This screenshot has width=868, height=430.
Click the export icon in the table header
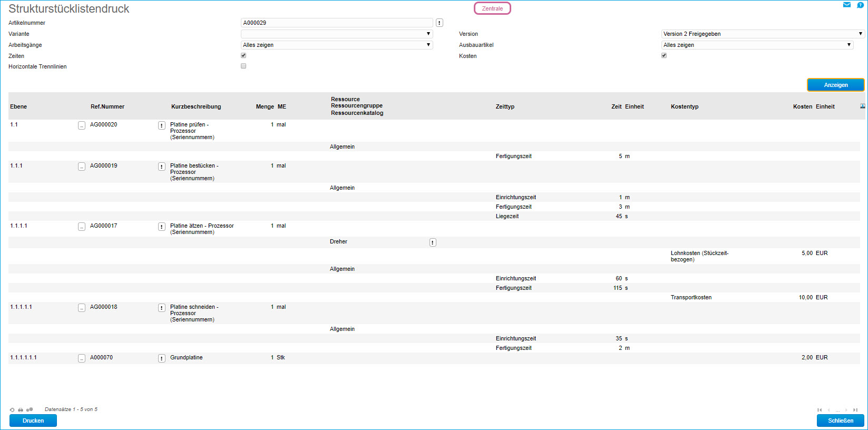click(862, 106)
